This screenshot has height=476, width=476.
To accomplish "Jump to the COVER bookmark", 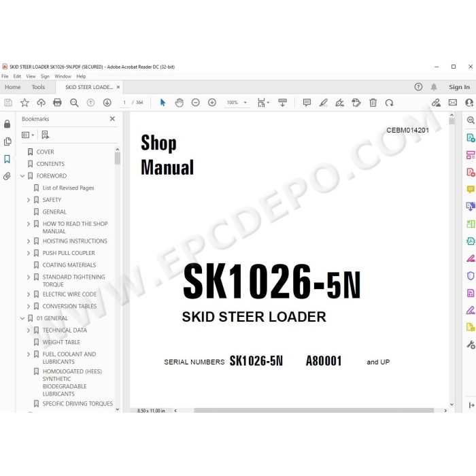I will [45, 152].
